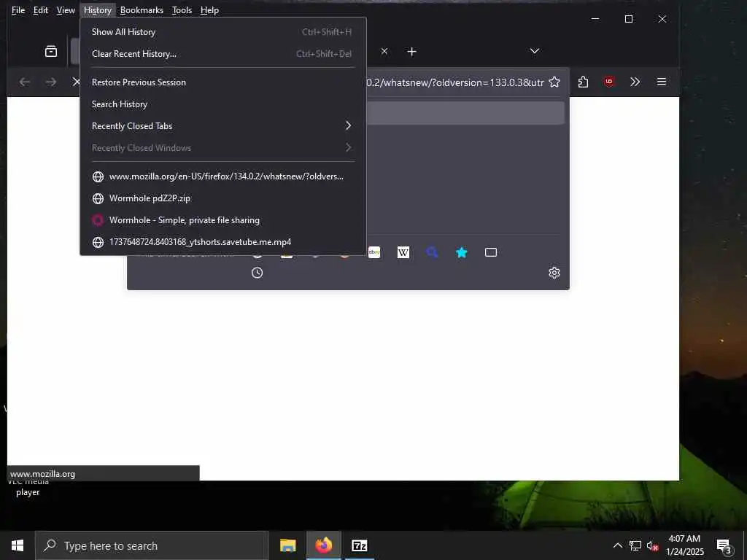Image resolution: width=747 pixels, height=560 pixels.
Task: Select Search History entry
Action: pos(223,104)
